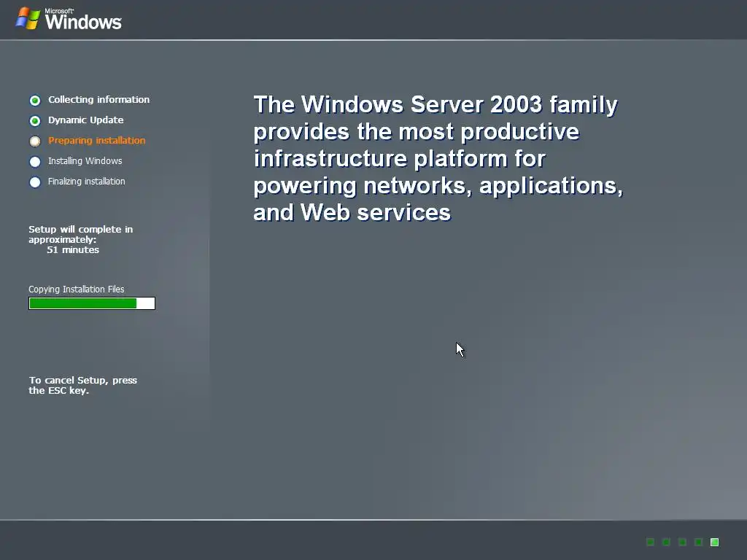Click the Installing Windows step bullet
Screen dimensions: 747x560
(35, 162)
